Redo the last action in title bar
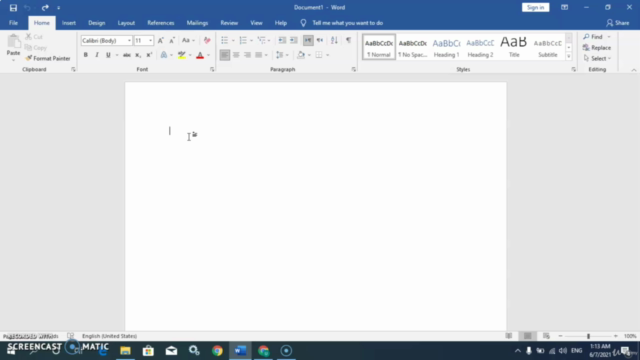The image size is (640, 360). pos(45,7)
